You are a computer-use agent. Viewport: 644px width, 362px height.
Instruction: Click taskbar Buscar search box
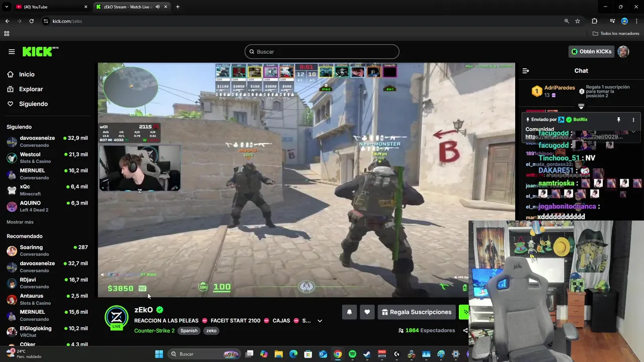coord(205,354)
